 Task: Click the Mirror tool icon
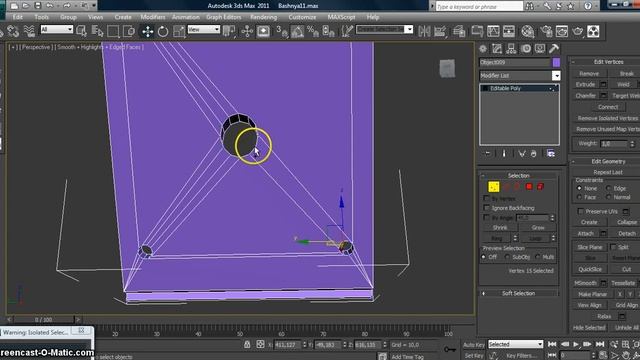[424, 31]
